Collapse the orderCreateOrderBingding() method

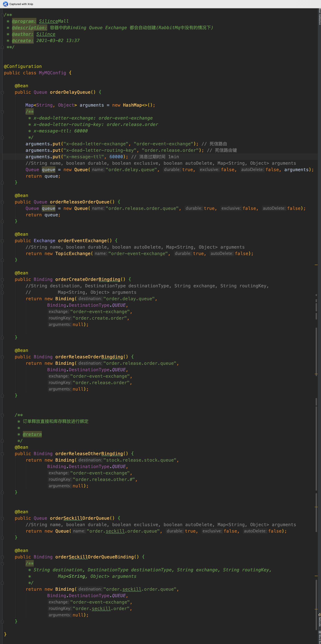(x=2, y=279)
